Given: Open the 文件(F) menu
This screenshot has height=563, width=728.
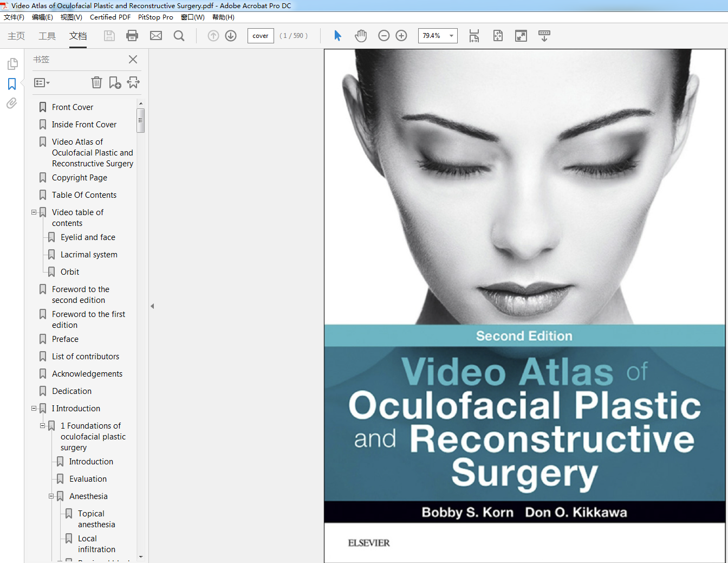Looking at the screenshot, I should 14,17.
